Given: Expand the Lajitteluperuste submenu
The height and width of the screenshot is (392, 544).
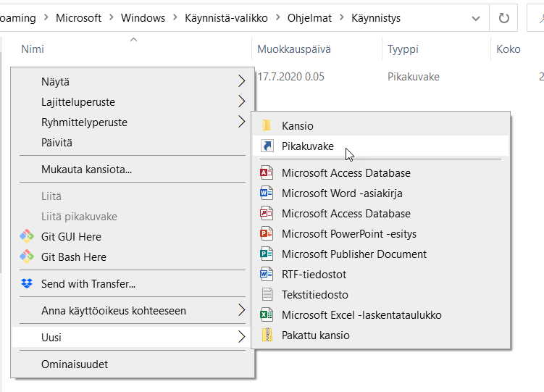Looking at the screenshot, I should tap(241, 102).
